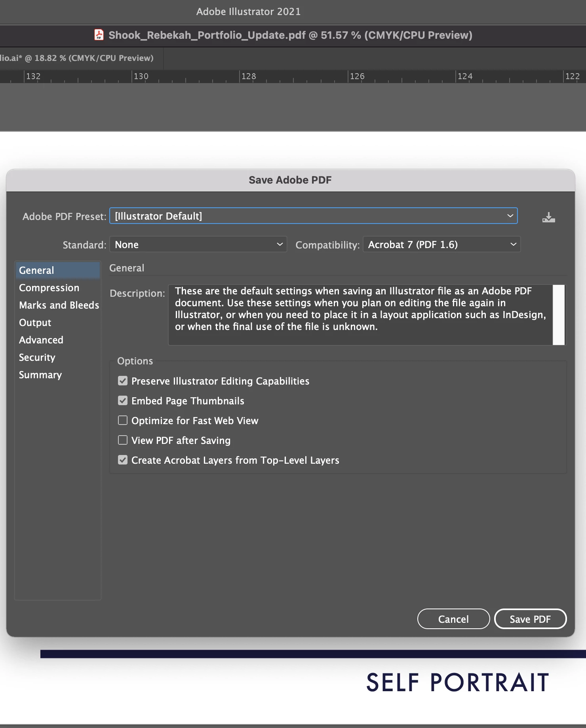
Task: Open the Marks and Bleeds section
Action: point(58,305)
